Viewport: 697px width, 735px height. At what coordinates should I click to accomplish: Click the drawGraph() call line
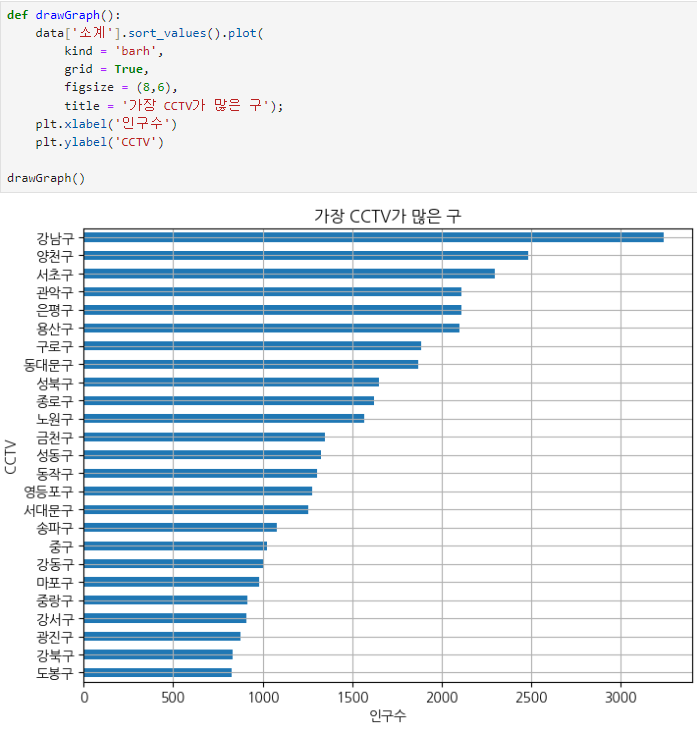[46, 178]
